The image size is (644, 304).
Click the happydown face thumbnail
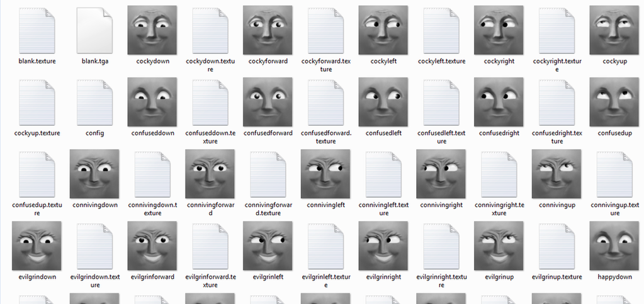pyautogui.click(x=614, y=245)
